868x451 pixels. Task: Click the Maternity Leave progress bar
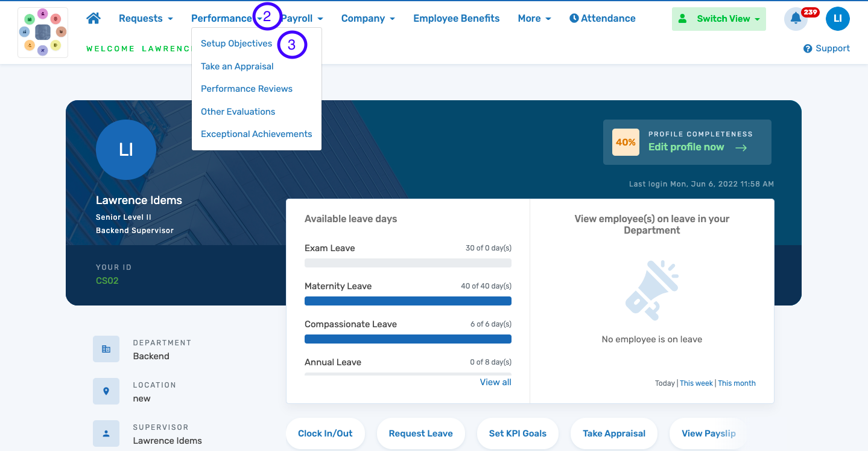click(x=408, y=301)
